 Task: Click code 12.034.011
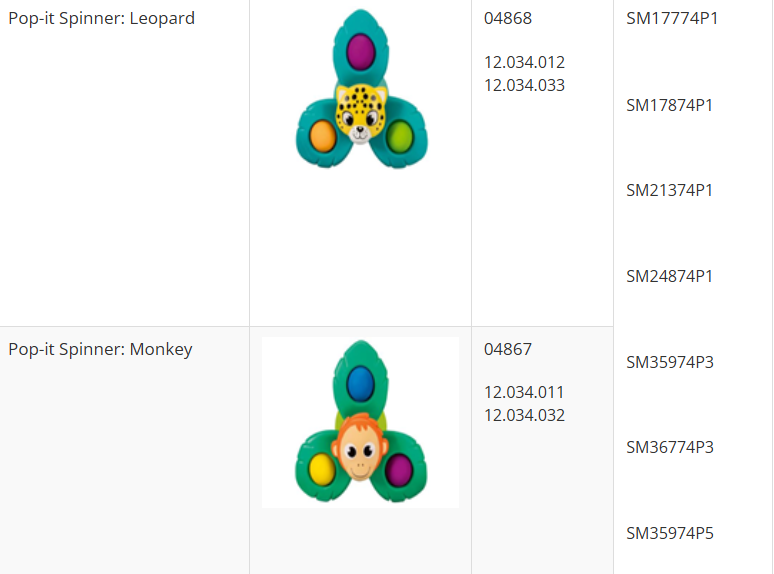(x=524, y=393)
